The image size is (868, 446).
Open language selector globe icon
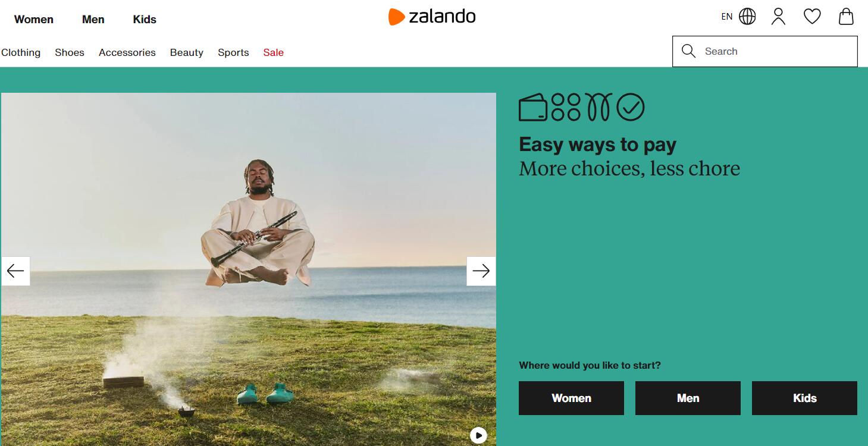point(747,17)
